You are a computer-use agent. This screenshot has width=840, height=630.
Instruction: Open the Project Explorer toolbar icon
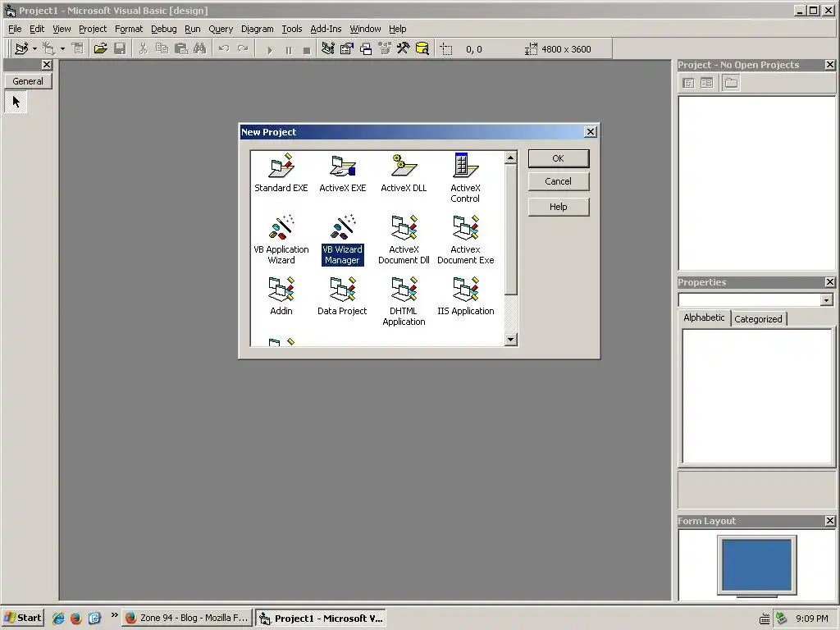[328, 48]
